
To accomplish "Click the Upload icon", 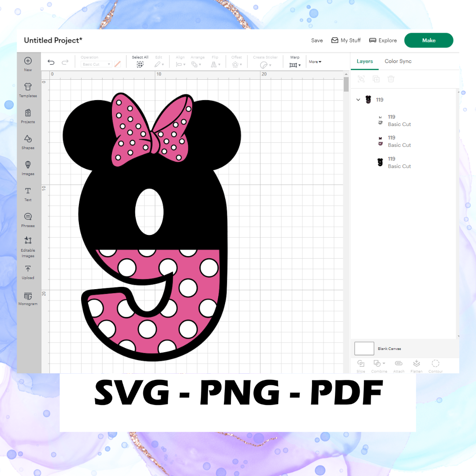I will [x=28, y=269].
